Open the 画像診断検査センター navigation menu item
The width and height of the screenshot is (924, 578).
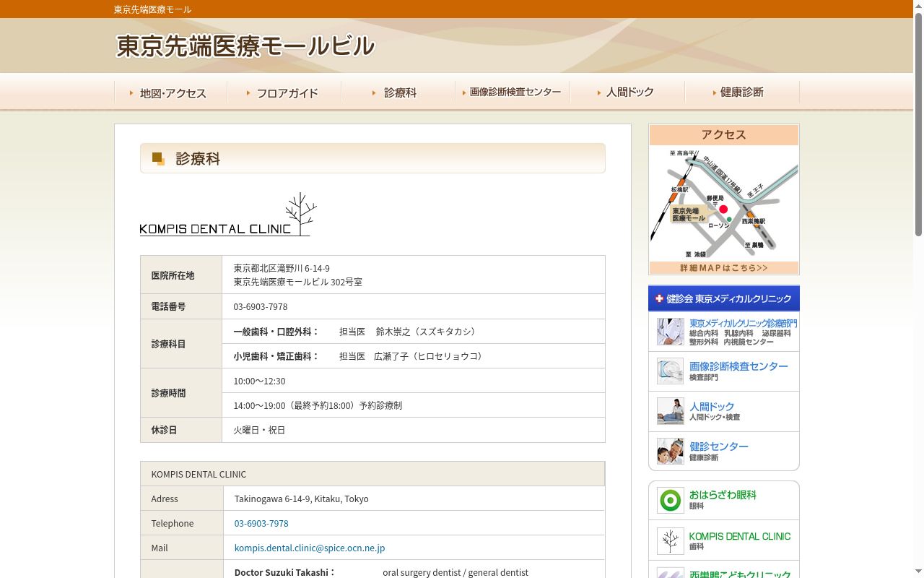click(x=513, y=92)
